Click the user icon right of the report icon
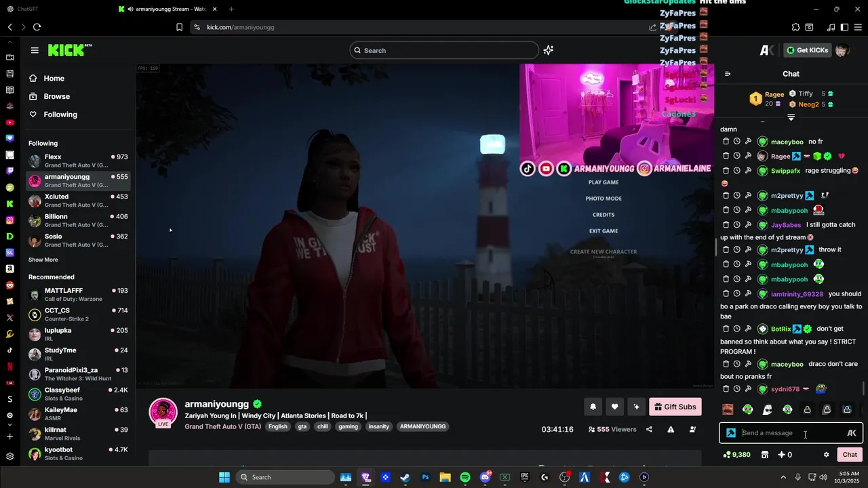This screenshot has height=488, width=868. 692,429
